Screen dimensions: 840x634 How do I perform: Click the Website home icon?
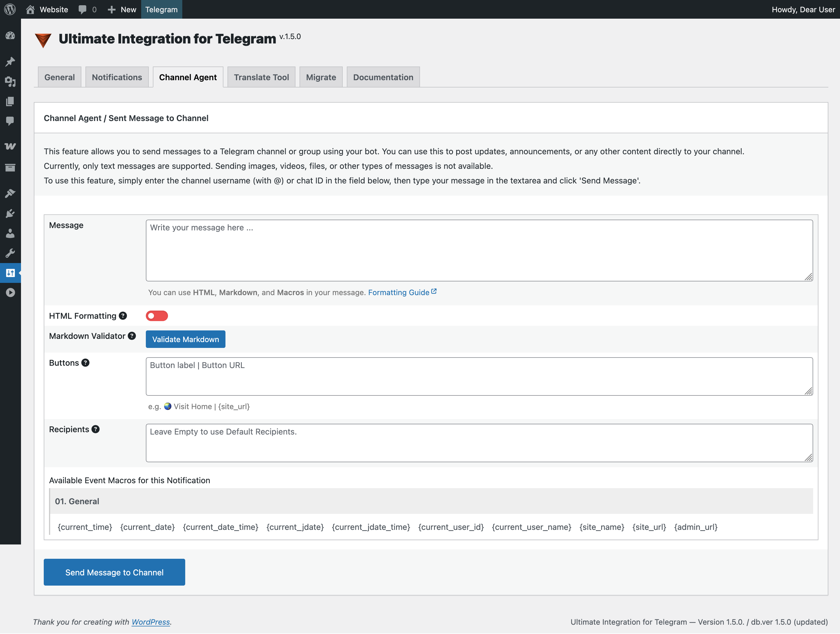[30, 9]
